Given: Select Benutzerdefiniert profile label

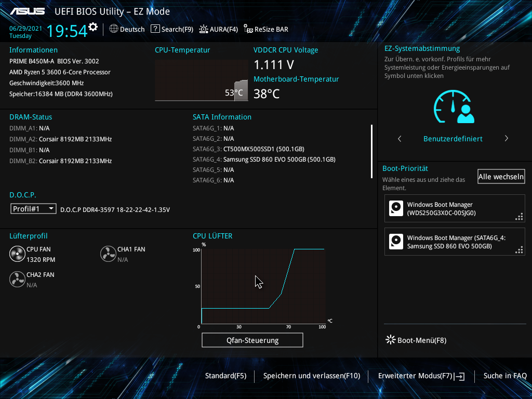Looking at the screenshot, I should click(453, 138).
